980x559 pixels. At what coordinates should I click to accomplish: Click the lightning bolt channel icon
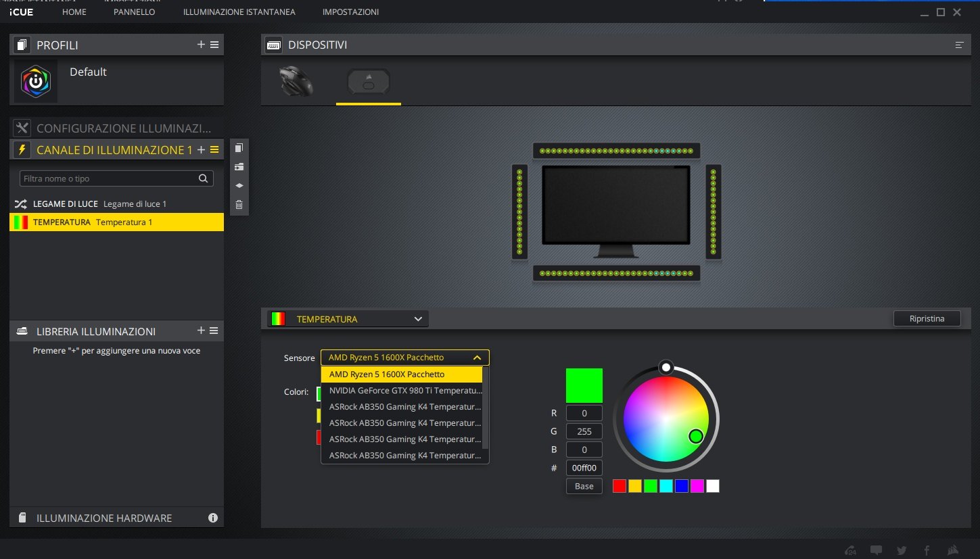(22, 149)
